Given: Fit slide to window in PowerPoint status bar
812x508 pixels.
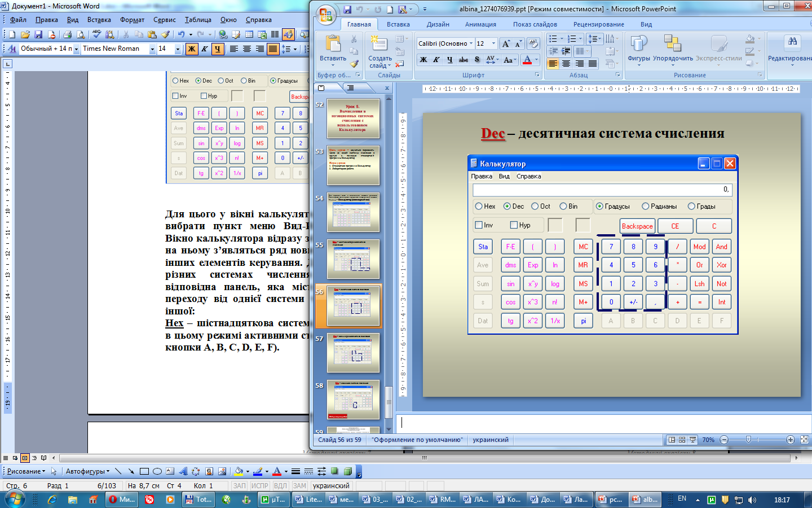Looking at the screenshot, I should [805, 440].
